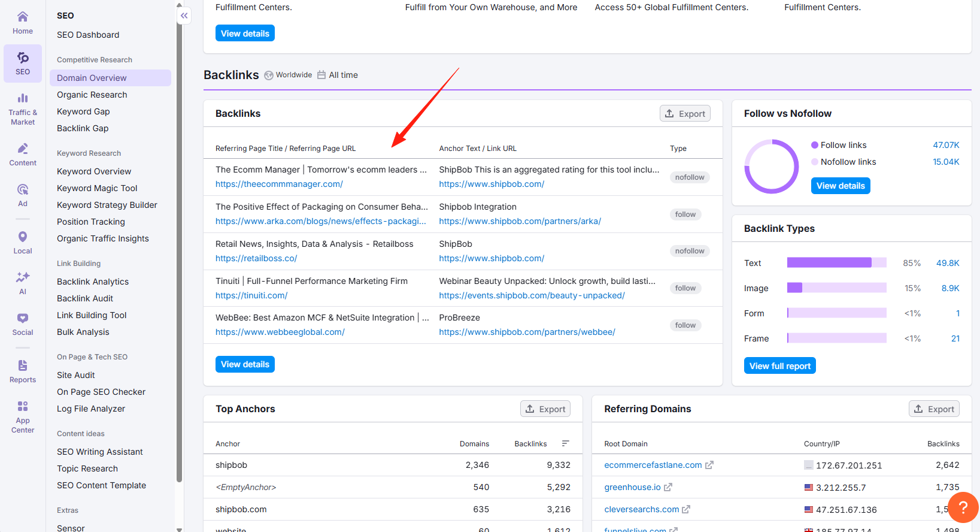The image size is (980, 532).
Task: Click the Follow vs Nofollow donut chart
Action: pyautogui.click(x=772, y=167)
